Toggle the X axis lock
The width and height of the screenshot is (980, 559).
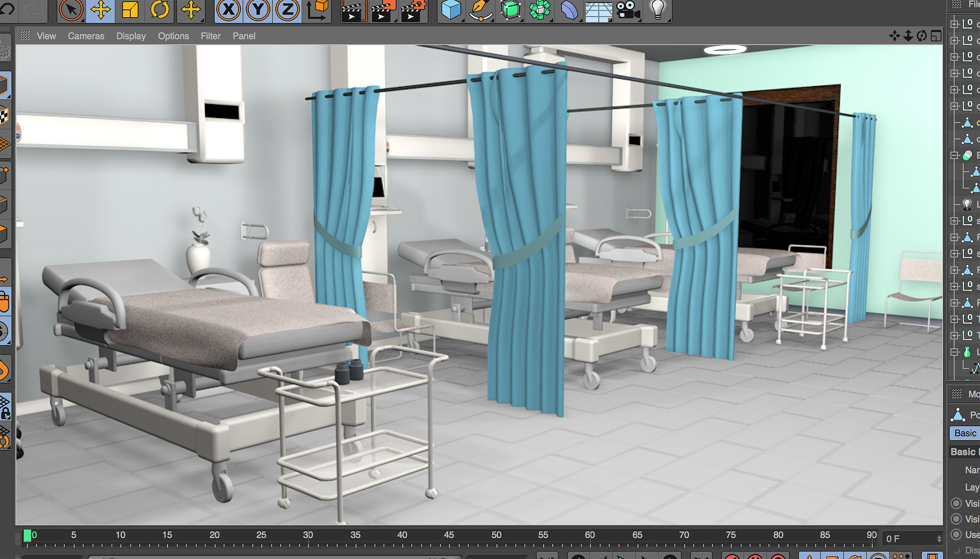(x=228, y=10)
